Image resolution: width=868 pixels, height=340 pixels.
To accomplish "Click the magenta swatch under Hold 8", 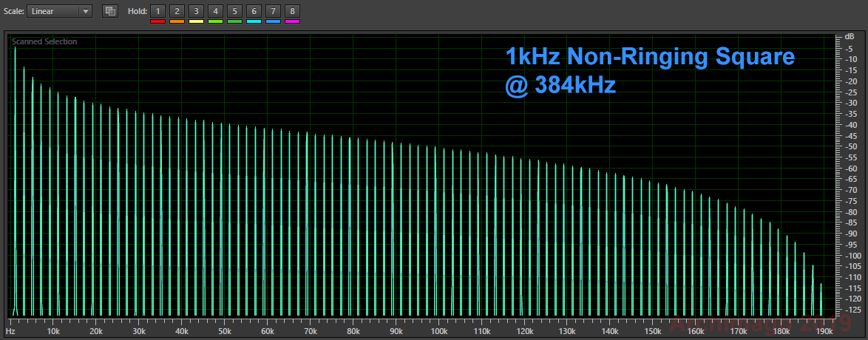I will tap(292, 21).
